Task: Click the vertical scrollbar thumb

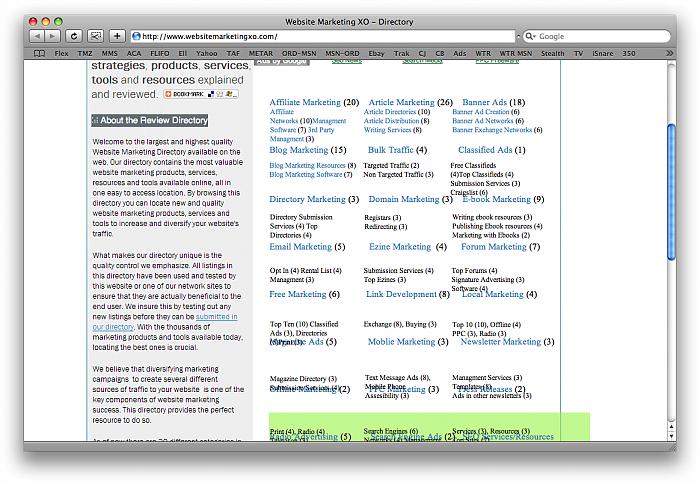Action: pyautogui.click(x=671, y=192)
